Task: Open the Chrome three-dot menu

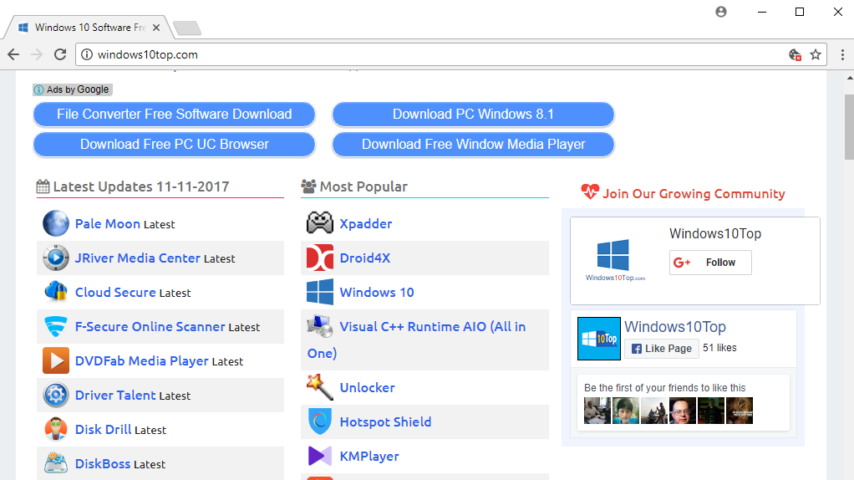Action: [x=842, y=54]
